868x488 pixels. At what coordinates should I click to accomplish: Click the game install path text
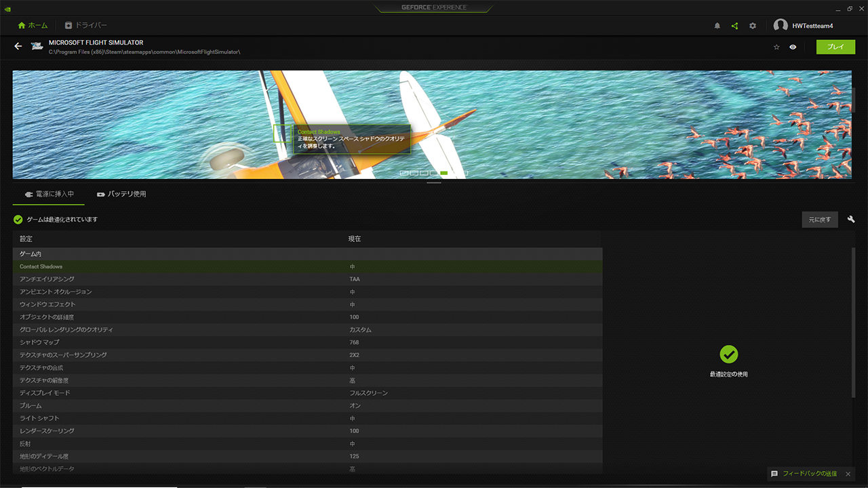(x=144, y=52)
